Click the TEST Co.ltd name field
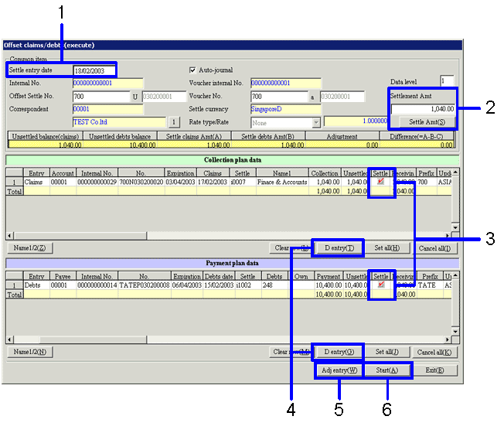This screenshot has width=504, height=423. point(119,122)
